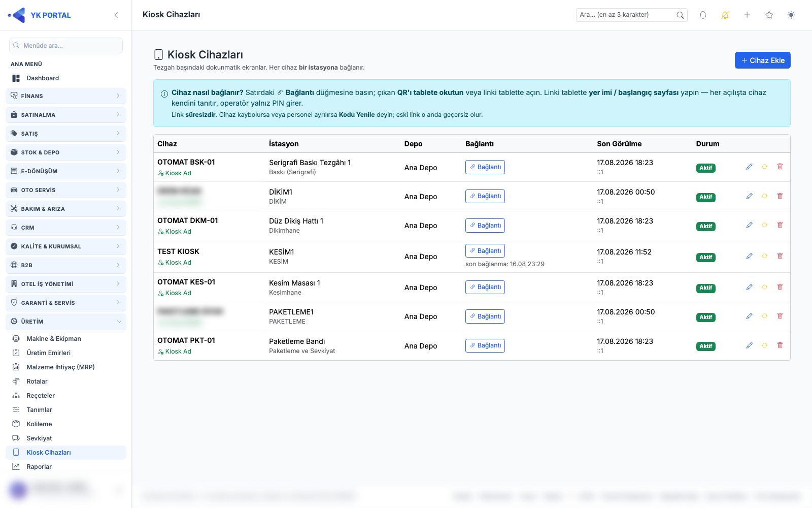The height and width of the screenshot is (508, 812).
Task: Click the favorites star icon in header
Action: point(769,15)
